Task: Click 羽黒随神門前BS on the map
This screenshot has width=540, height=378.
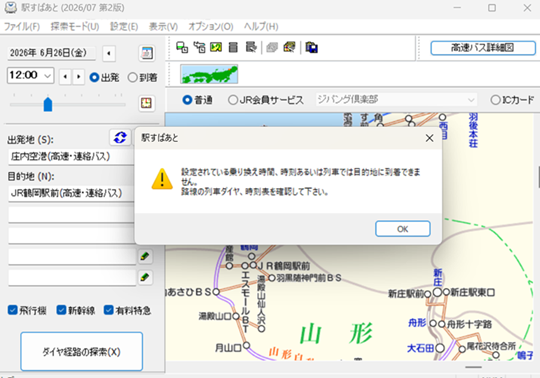Action: click(271, 278)
